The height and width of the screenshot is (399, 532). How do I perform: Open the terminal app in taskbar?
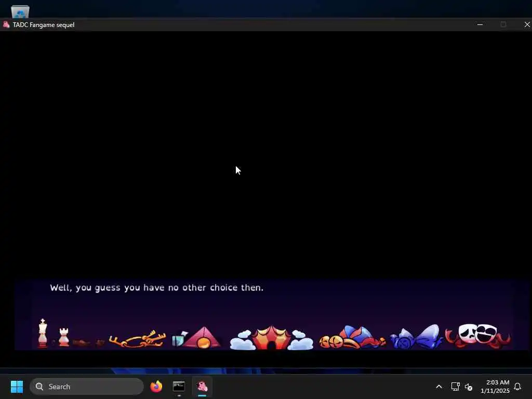[179, 387]
